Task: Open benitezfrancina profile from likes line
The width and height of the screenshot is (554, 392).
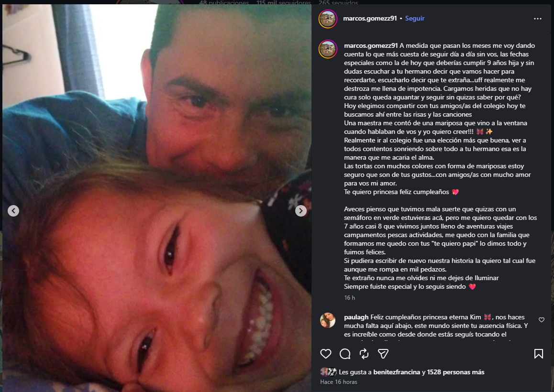Action: click(x=397, y=372)
